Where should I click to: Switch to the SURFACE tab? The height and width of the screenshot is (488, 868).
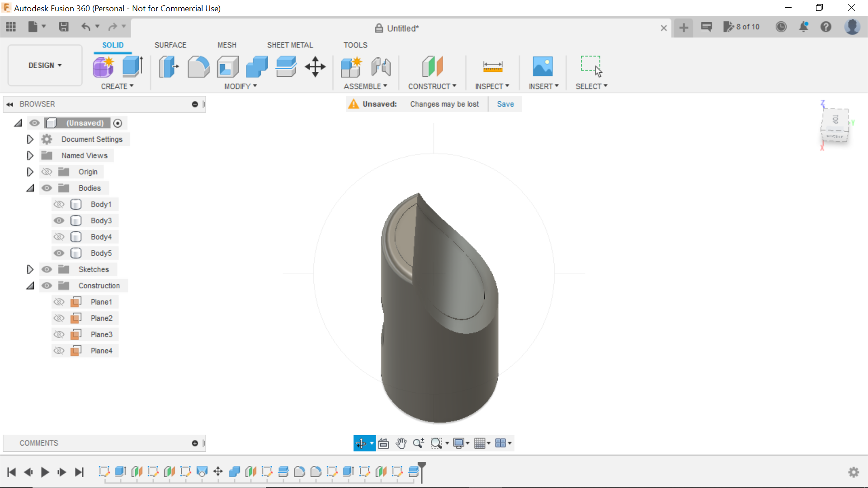(x=170, y=45)
